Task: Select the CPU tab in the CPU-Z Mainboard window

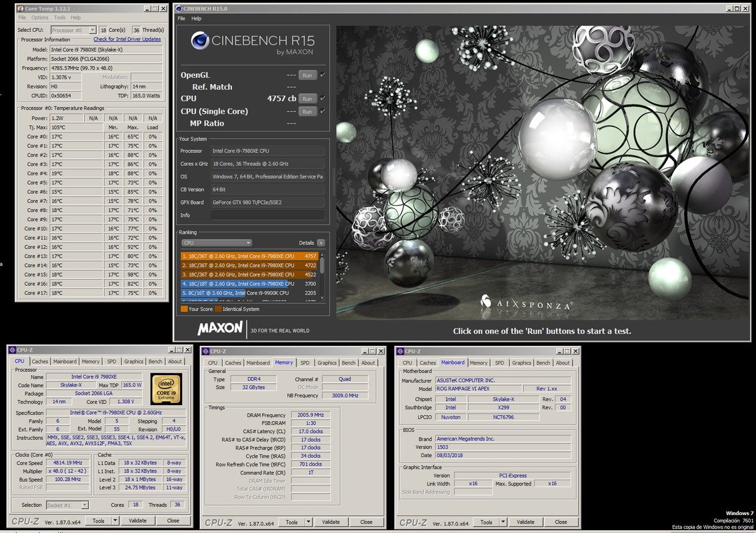Action: coord(407,363)
